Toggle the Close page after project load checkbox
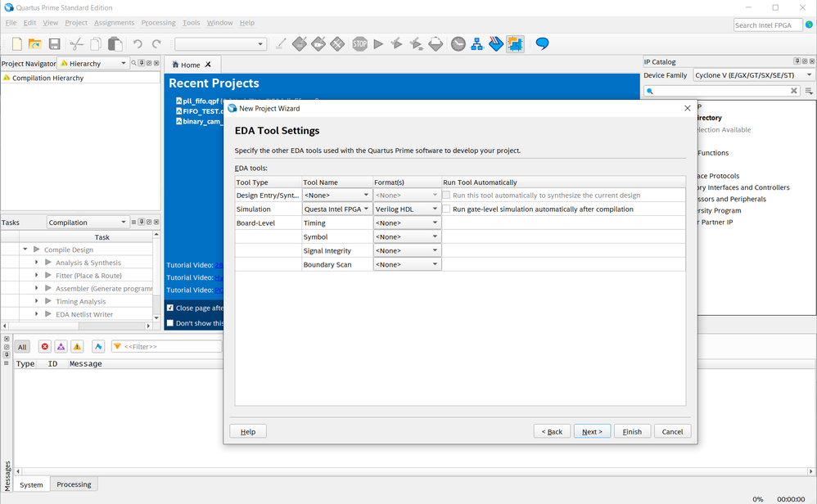817x504 pixels. [x=170, y=308]
